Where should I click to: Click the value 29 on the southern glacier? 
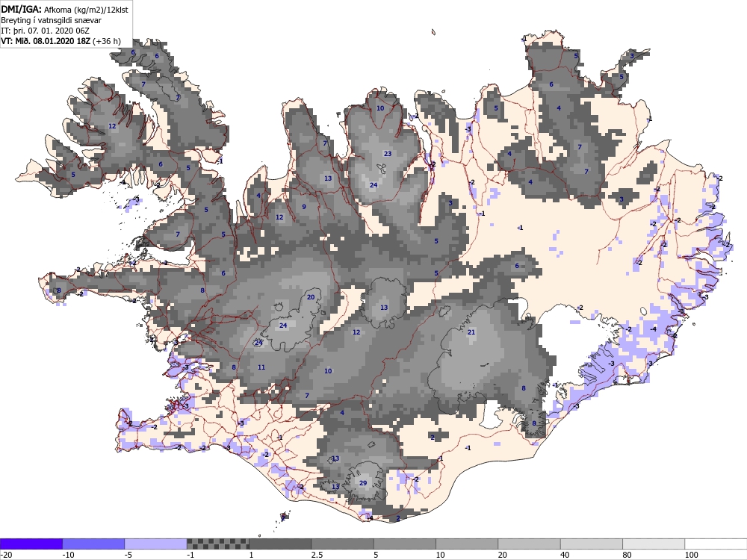[363, 483]
